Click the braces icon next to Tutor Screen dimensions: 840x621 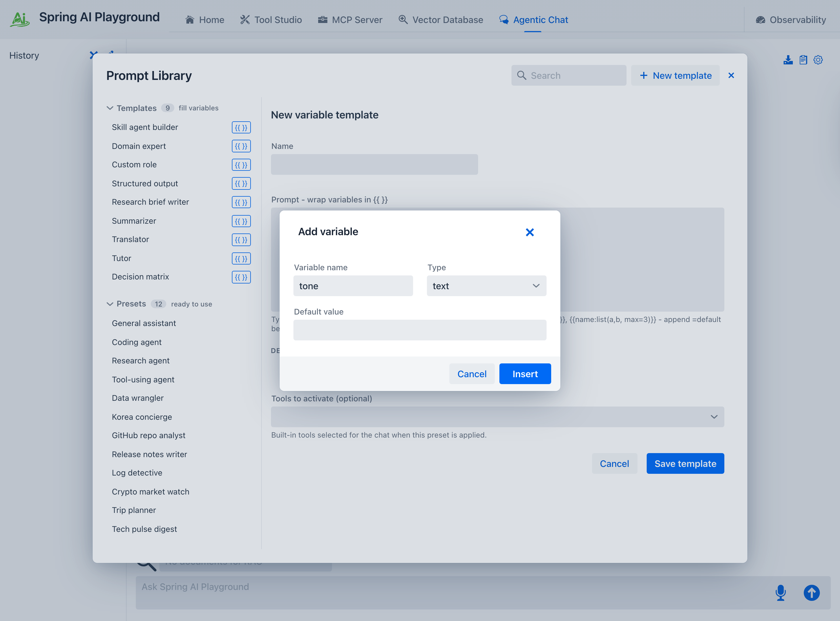pyautogui.click(x=241, y=258)
